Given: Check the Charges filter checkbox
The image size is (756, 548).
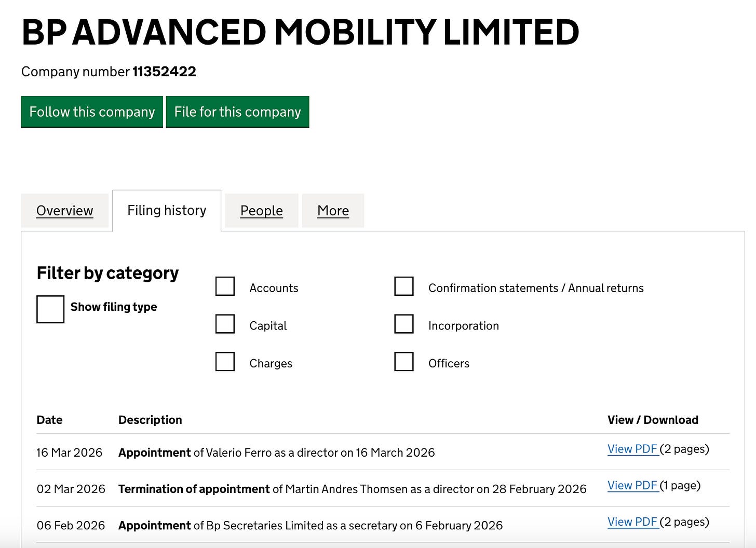Looking at the screenshot, I should pos(225,362).
